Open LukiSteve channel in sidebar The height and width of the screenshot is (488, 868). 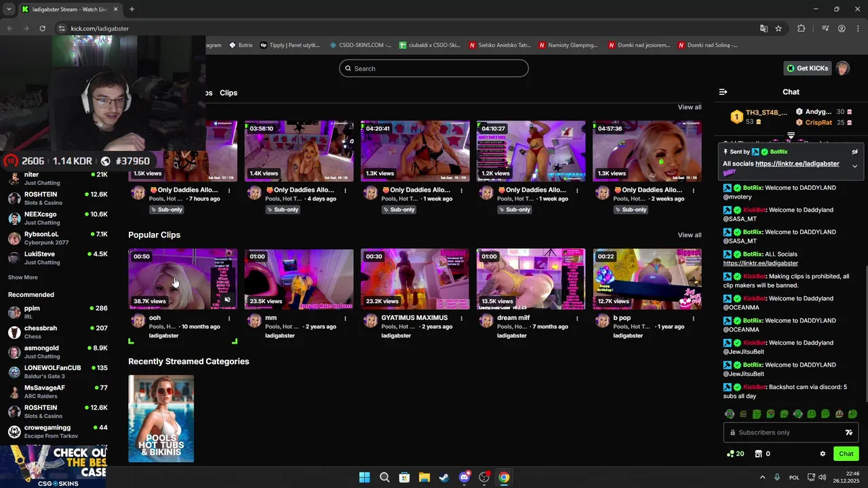tap(58, 258)
